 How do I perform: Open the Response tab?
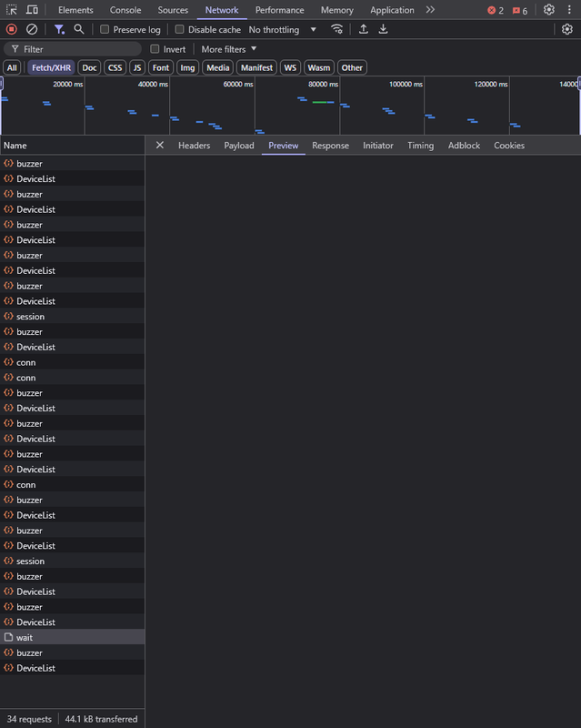330,146
